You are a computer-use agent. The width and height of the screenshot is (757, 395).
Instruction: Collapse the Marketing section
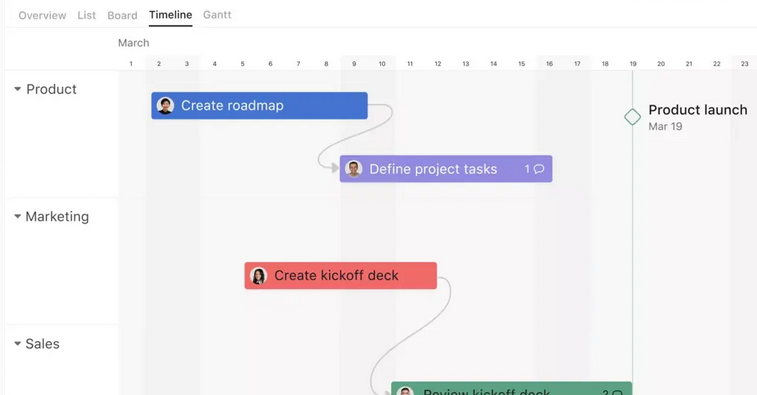17,216
